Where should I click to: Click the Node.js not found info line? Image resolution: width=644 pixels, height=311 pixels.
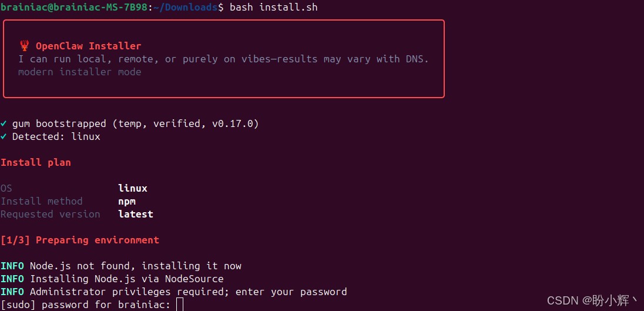coord(121,266)
